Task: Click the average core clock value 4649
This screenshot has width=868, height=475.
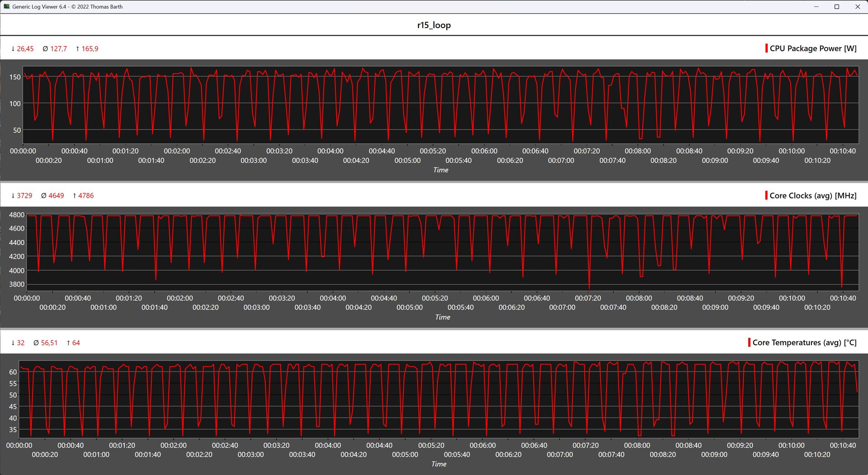Action: [x=56, y=196]
